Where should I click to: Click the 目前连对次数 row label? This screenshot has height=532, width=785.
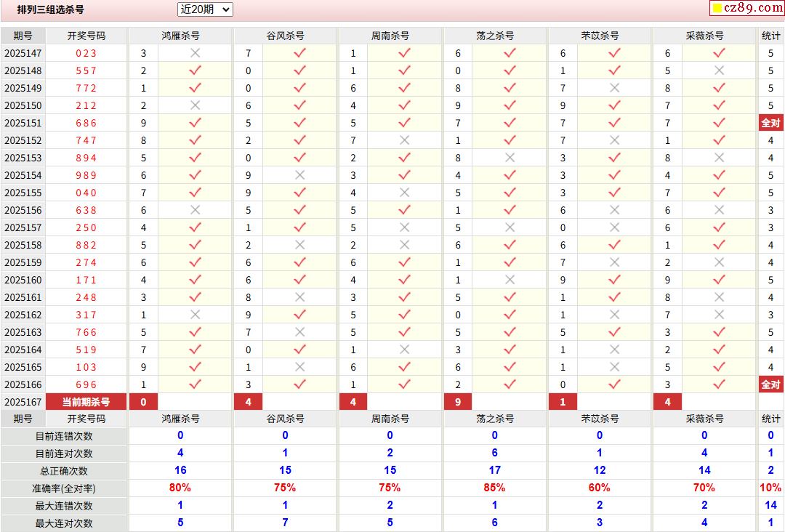coord(64,454)
